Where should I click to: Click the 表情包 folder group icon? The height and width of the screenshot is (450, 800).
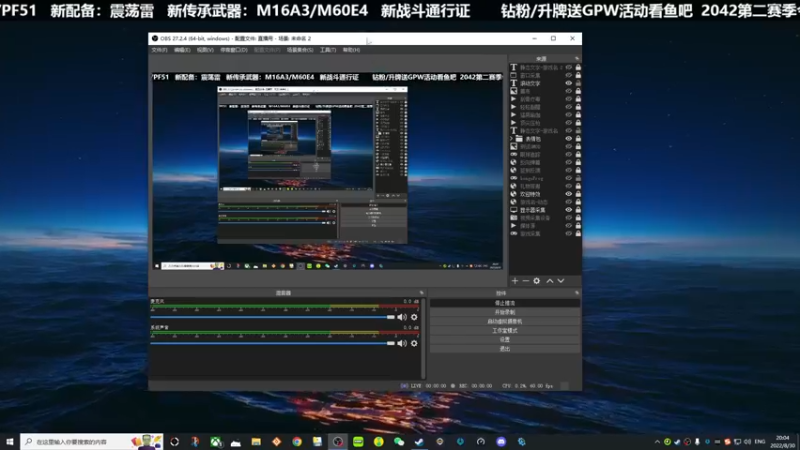click(x=519, y=139)
